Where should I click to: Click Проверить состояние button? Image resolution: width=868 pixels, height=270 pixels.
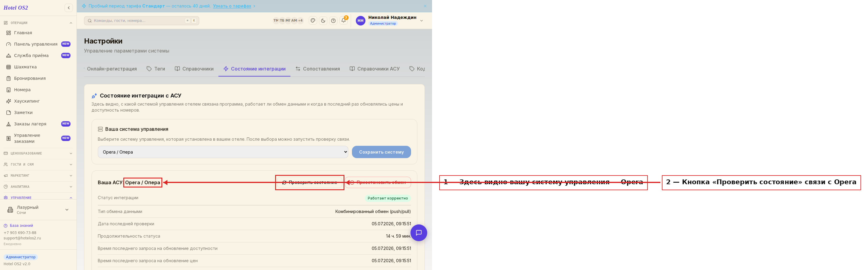309,182
